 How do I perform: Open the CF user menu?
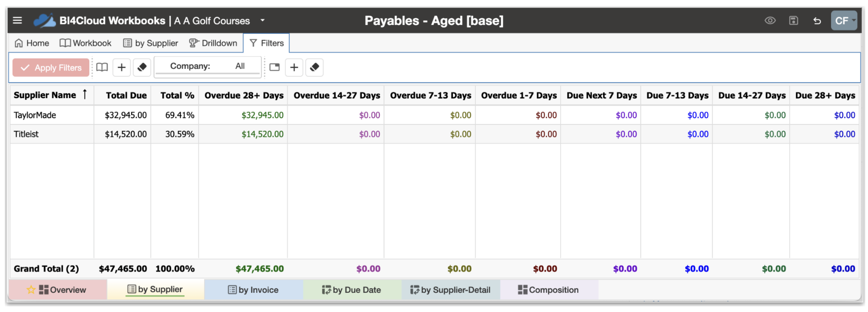(844, 21)
